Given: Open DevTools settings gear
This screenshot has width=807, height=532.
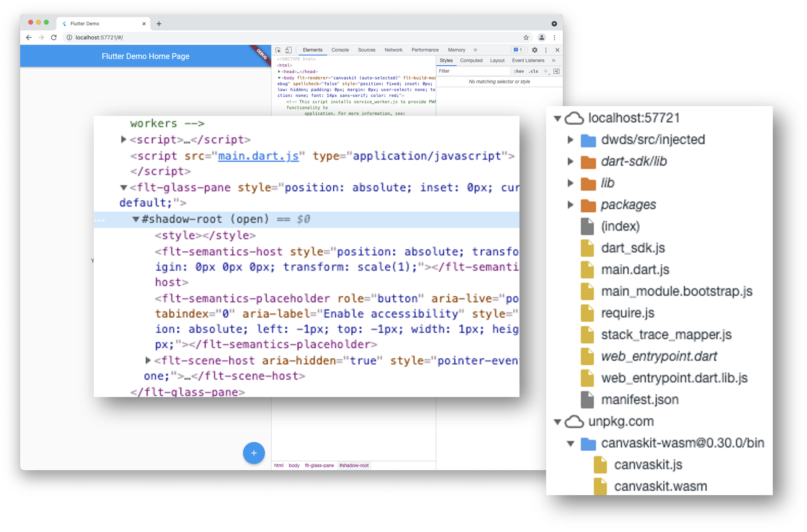Looking at the screenshot, I should coord(535,50).
